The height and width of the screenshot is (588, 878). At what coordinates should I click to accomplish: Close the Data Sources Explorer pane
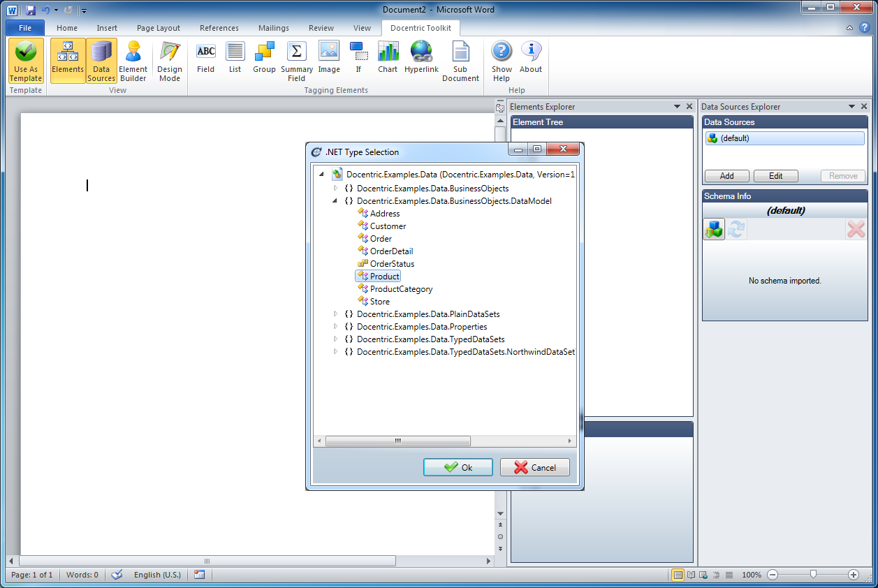click(864, 106)
